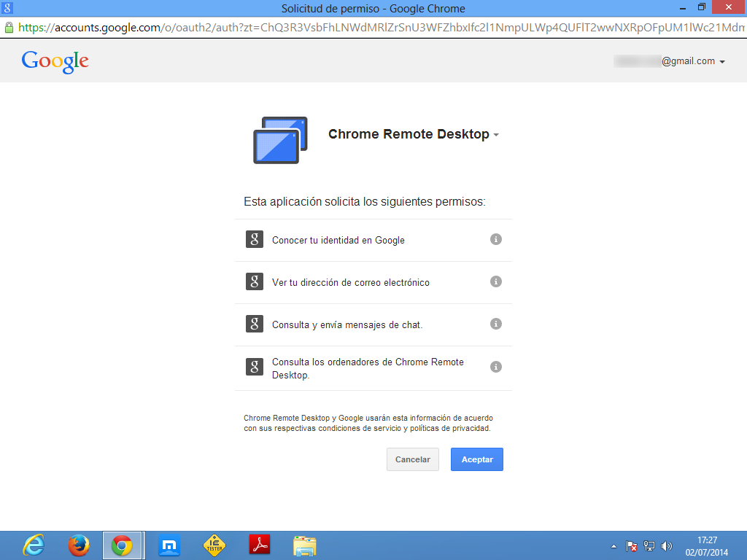The image size is (747, 560).
Task: Expand the Chrome Remote Desktop title dropdown arrow
Action: pos(496,136)
